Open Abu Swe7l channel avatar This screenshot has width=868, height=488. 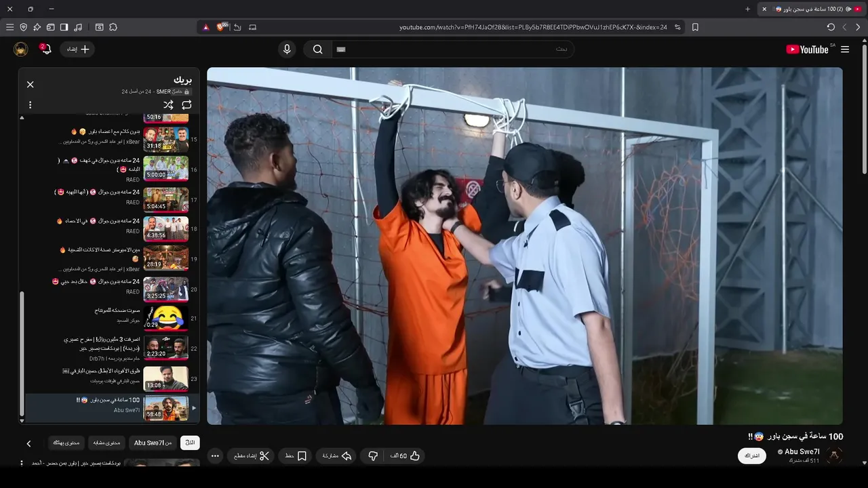(834, 455)
